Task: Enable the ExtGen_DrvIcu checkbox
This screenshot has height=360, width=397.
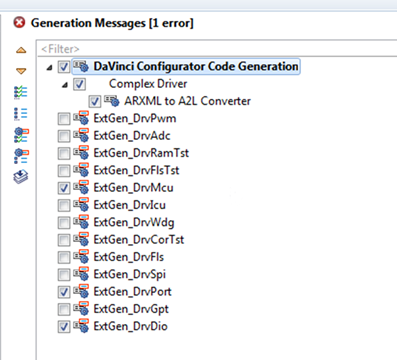Action: pyautogui.click(x=64, y=206)
